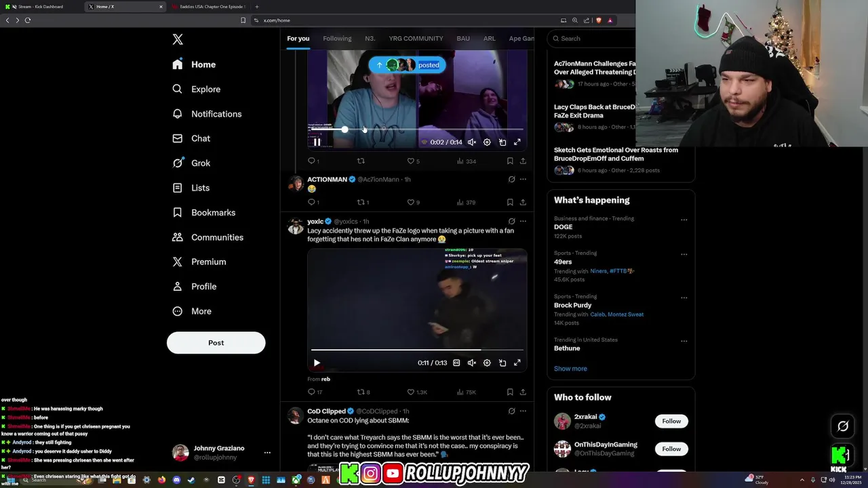Open settings gear on yoxic video
The image size is (868, 488).
(x=487, y=363)
